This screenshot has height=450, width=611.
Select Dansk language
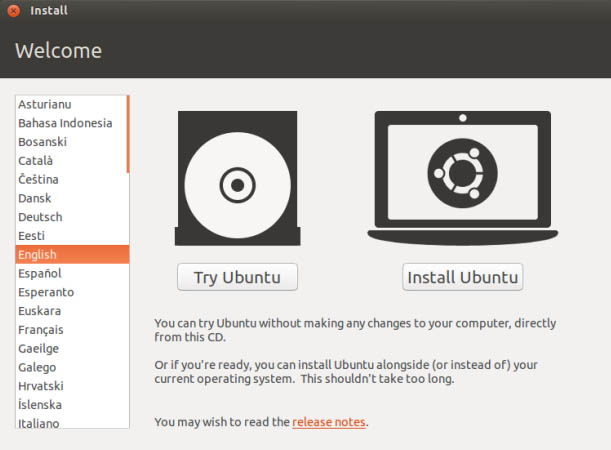71,198
